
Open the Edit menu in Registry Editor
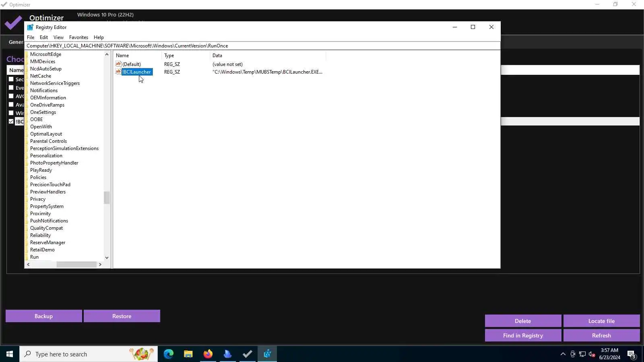[x=44, y=37]
